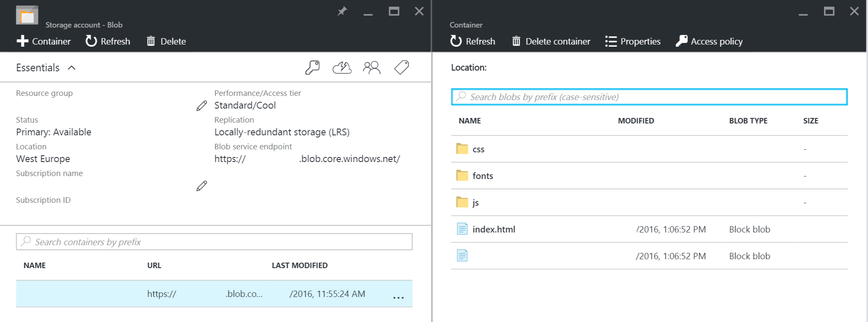Click Block blob type of index.html
Screen dimensions: 868x322
point(749,230)
